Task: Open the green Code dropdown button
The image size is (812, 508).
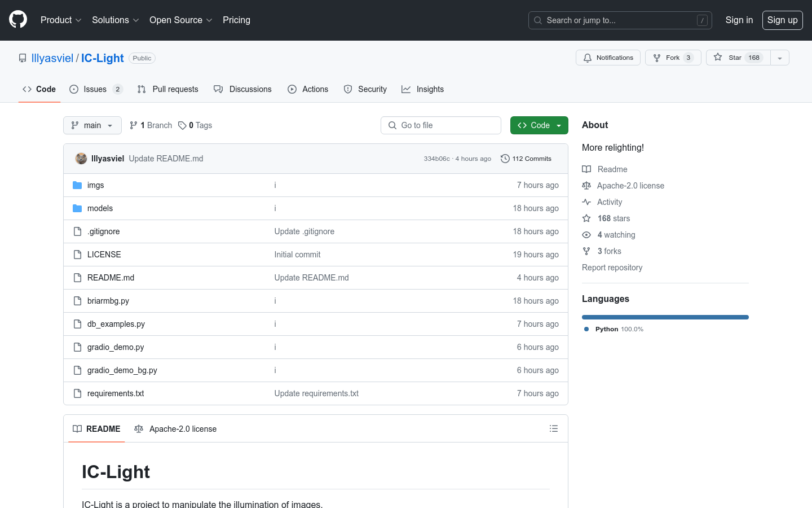Action: coord(539,125)
